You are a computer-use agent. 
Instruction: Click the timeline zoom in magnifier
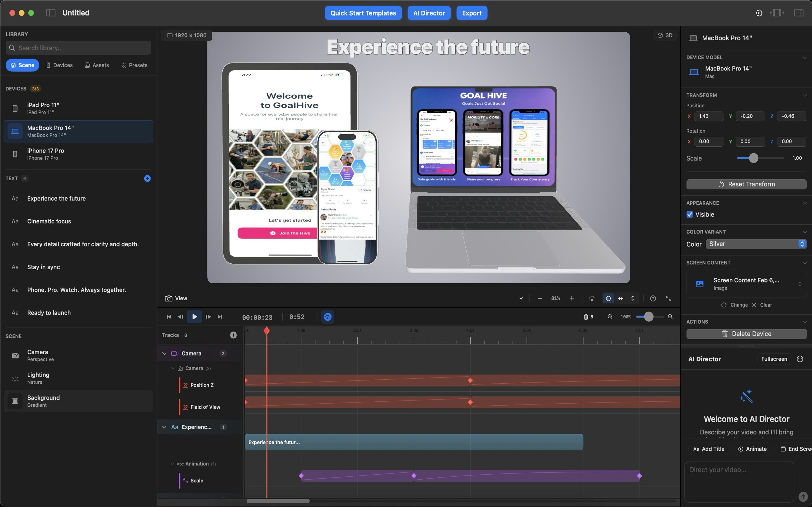(x=670, y=317)
